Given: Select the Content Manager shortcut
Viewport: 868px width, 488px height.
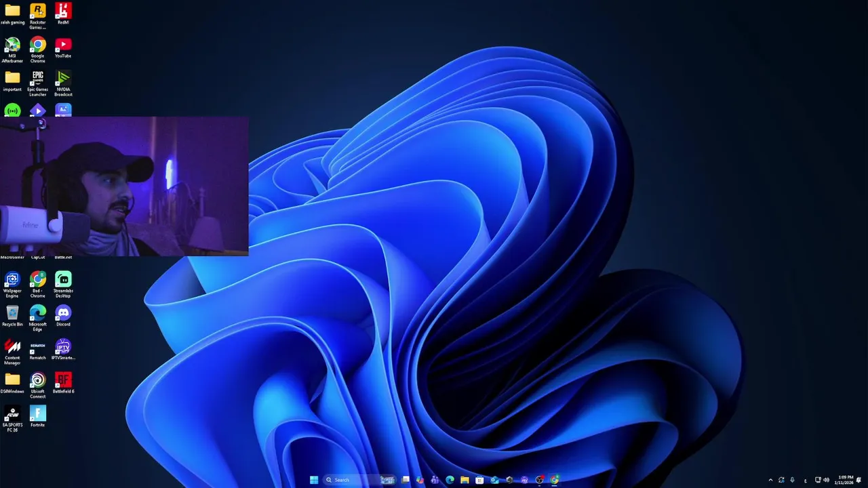Looking at the screenshot, I should coord(12,352).
